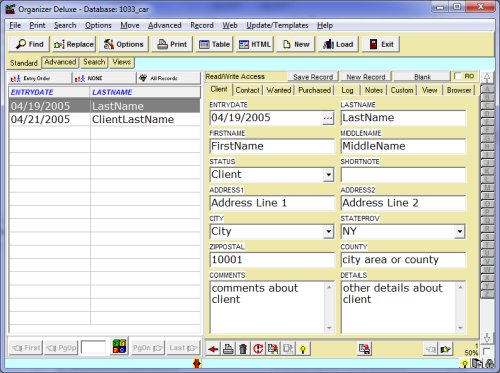500x373 pixels.
Task: Open the STATEPROV dropdown
Action: coord(460,232)
